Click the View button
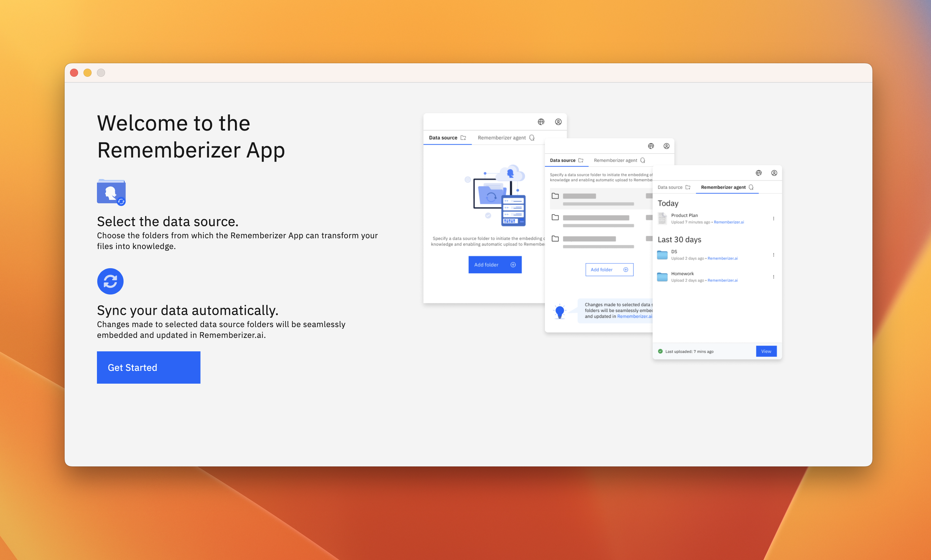This screenshot has width=931, height=560. [766, 351]
